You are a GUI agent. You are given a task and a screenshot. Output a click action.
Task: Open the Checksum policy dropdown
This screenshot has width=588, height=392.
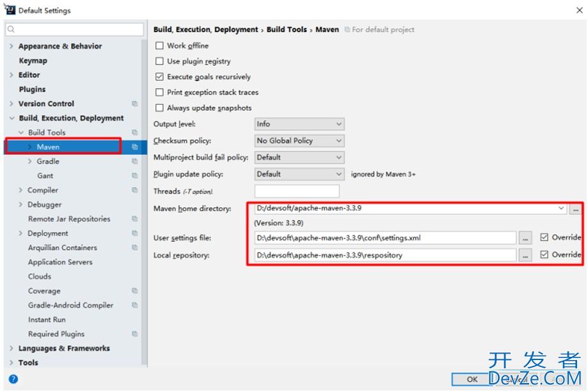click(x=299, y=141)
